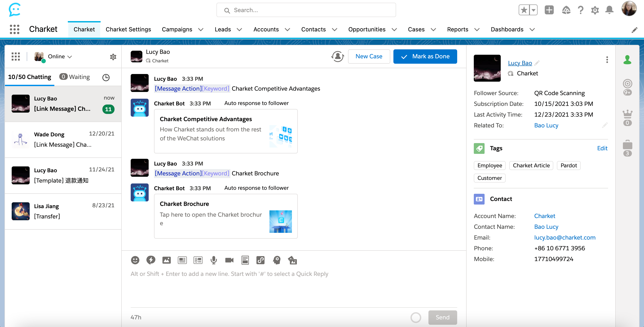This screenshot has width=644, height=327.
Task: Open briefcase cases sidebar icon
Action: coord(627,145)
